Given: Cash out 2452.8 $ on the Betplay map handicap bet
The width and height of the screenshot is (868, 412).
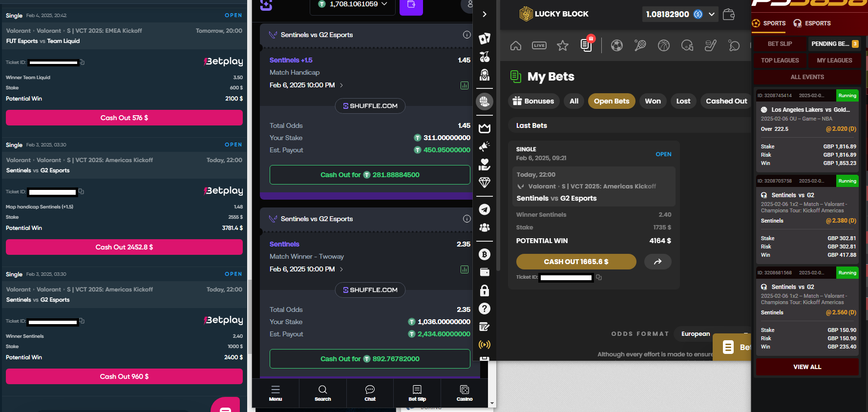Looking at the screenshot, I should tap(124, 247).
